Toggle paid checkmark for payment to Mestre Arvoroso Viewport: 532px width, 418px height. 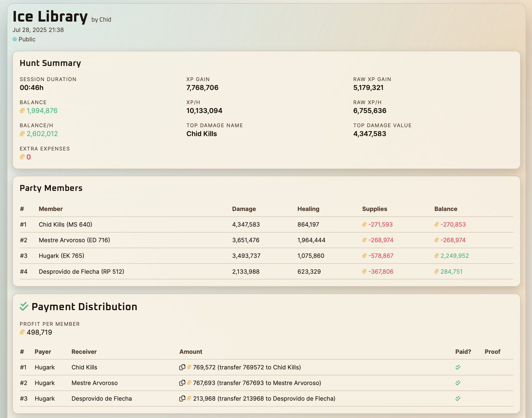[x=458, y=383]
